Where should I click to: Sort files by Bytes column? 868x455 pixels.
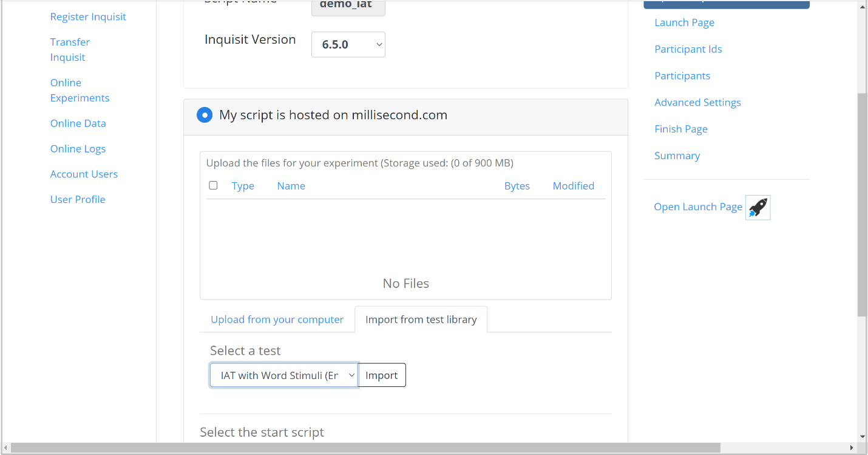click(x=517, y=186)
